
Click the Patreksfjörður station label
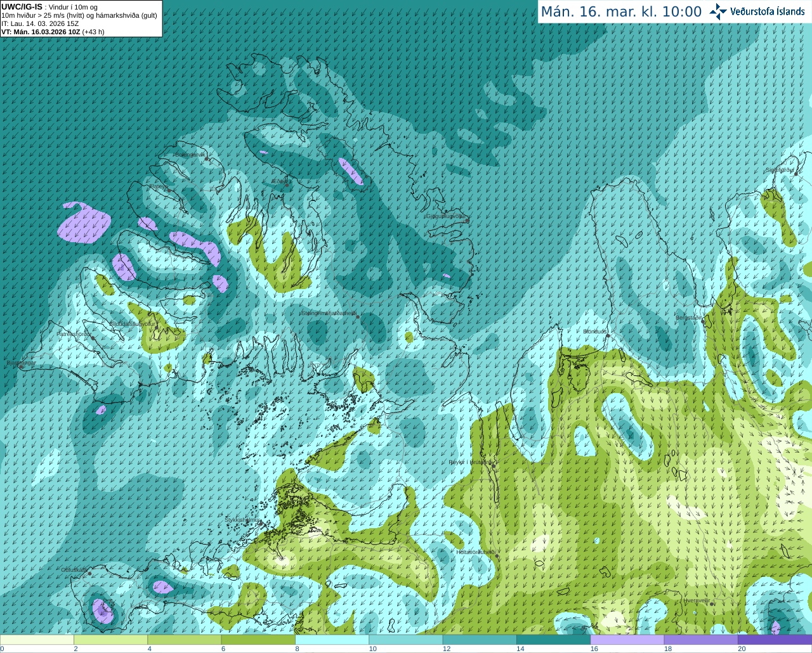[x=74, y=333]
